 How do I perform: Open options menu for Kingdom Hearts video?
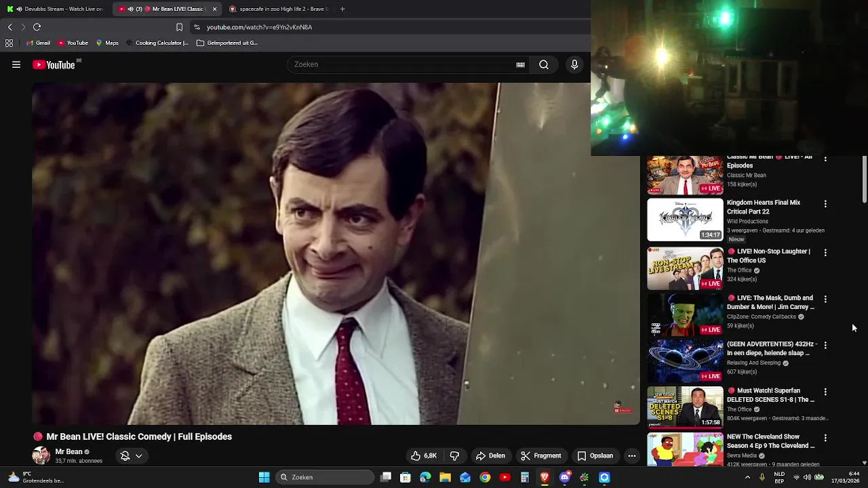(x=825, y=203)
